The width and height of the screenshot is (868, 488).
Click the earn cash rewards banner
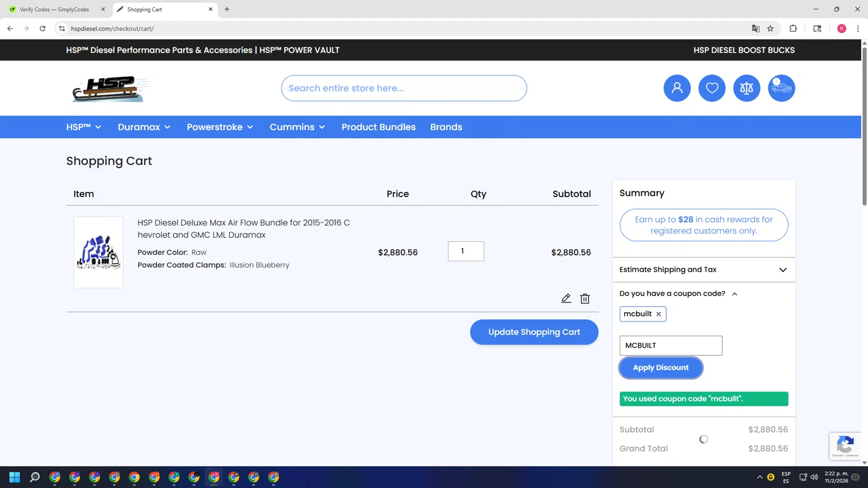tap(704, 225)
